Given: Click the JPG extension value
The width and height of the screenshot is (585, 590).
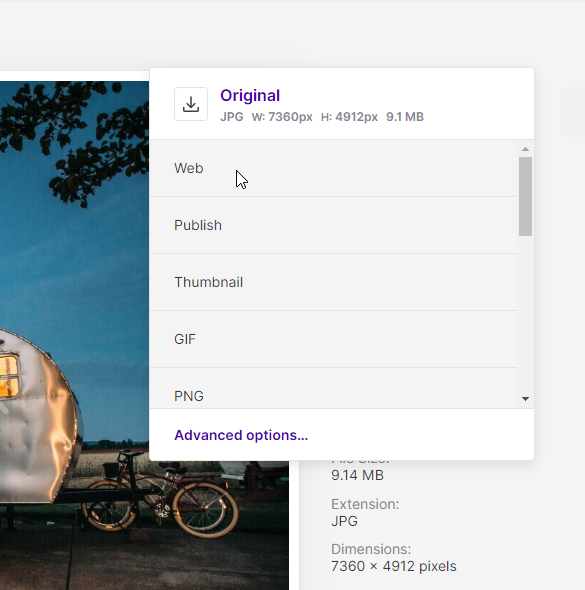Looking at the screenshot, I should 344,521.
